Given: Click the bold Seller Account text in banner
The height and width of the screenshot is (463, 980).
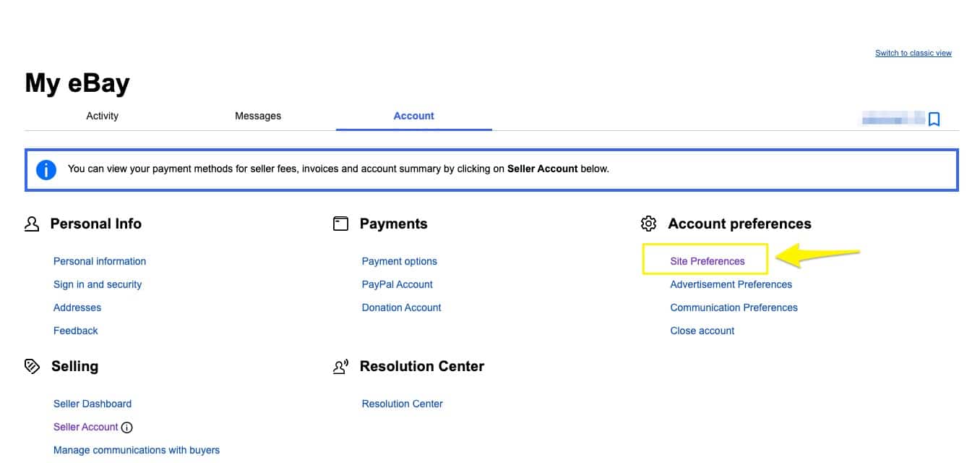Looking at the screenshot, I should [543, 169].
